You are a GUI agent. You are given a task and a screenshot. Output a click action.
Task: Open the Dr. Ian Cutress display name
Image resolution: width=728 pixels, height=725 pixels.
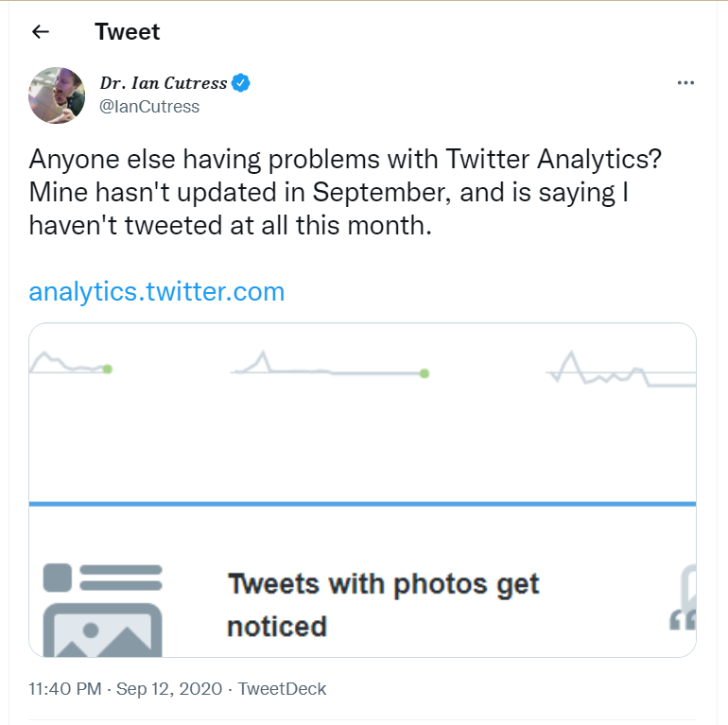point(164,83)
